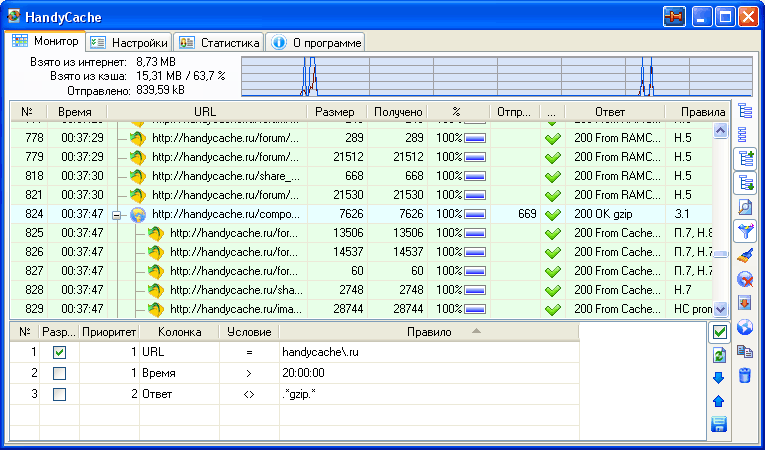Click the <> condition in rule 3
The width and height of the screenshot is (765, 450).
tap(249, 394)
